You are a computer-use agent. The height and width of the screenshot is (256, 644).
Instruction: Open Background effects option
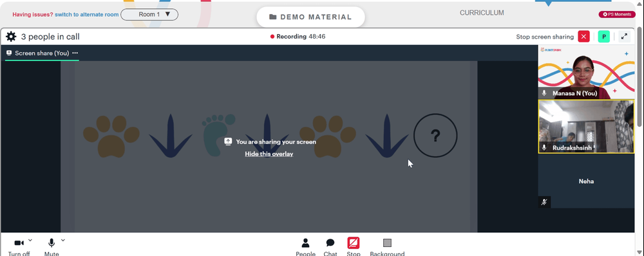(x=387, y=248)
